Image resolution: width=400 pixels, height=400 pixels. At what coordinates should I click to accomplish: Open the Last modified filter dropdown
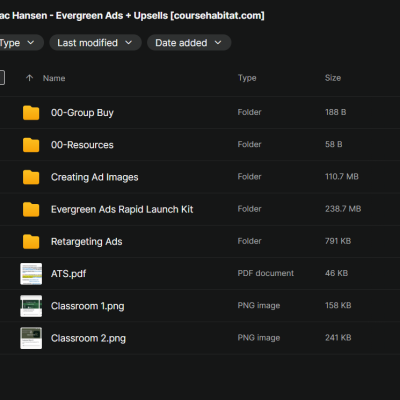pos(95,43)
